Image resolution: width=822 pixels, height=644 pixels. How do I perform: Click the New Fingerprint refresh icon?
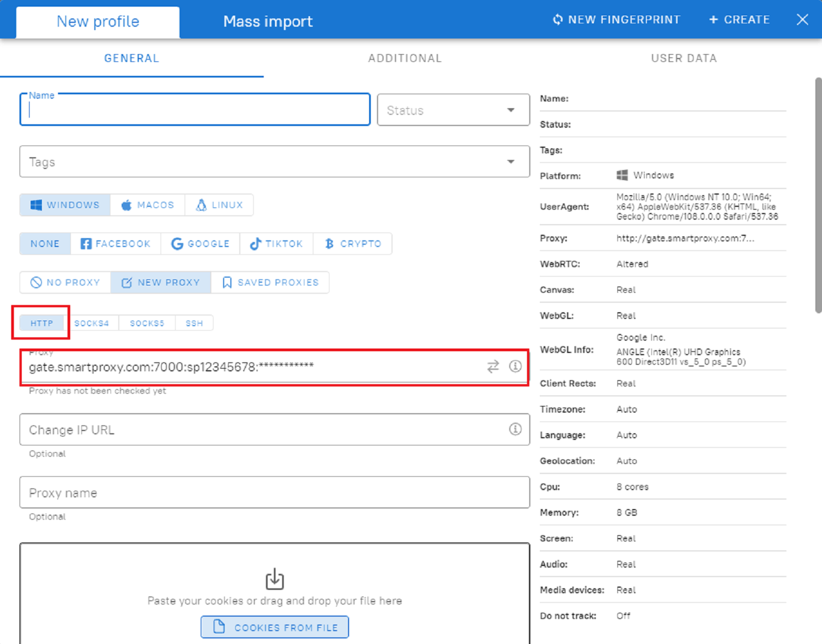(558, 20)
